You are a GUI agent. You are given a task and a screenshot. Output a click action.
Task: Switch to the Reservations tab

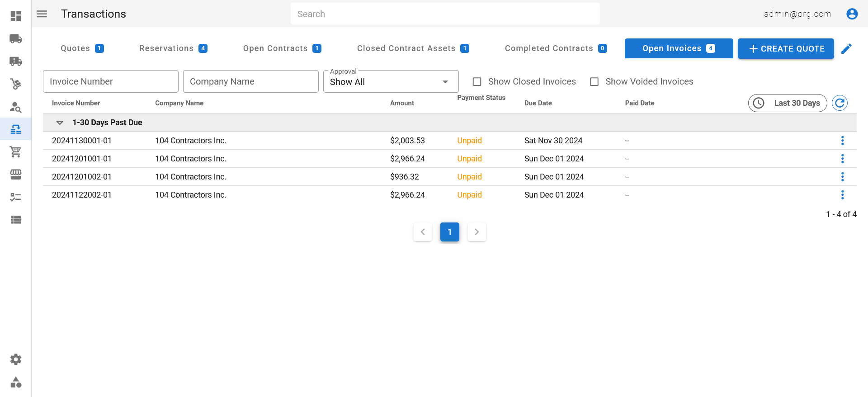(x=174, y=48)
